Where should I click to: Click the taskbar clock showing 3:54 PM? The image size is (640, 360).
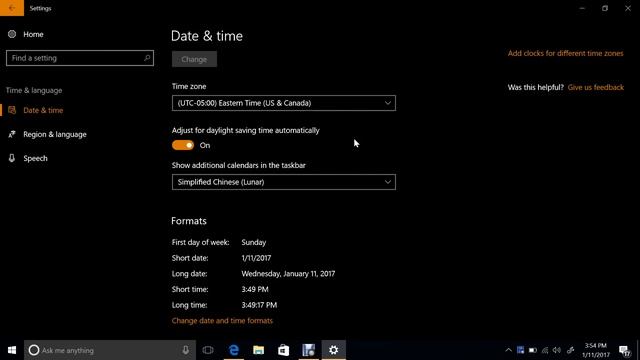pyautogui.click(x=596, y=350)
